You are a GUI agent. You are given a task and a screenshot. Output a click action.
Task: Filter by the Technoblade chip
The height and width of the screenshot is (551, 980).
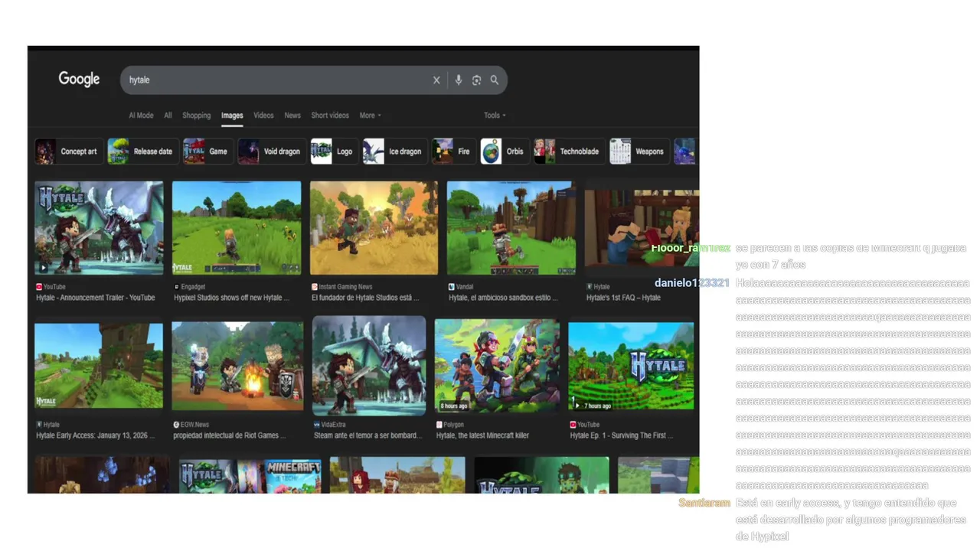coord(569,152)
